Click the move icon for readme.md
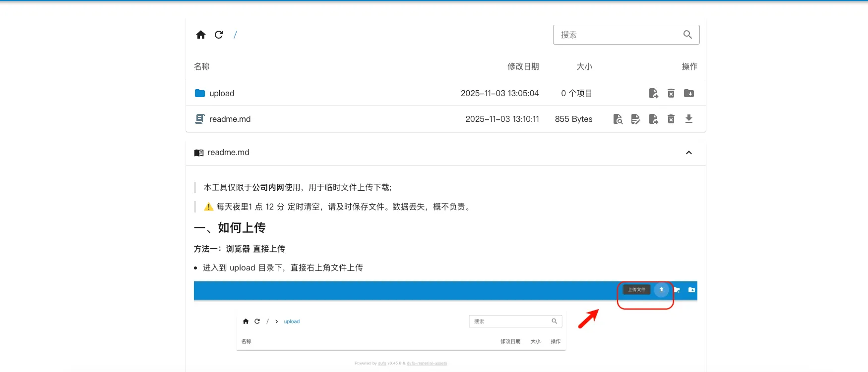The height and width of the screenshot is (372, 868). click(653, 119)
